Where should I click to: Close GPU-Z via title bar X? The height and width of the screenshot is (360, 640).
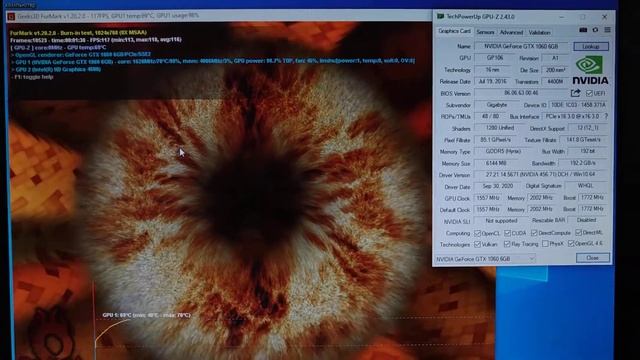(x=604, y=17)
